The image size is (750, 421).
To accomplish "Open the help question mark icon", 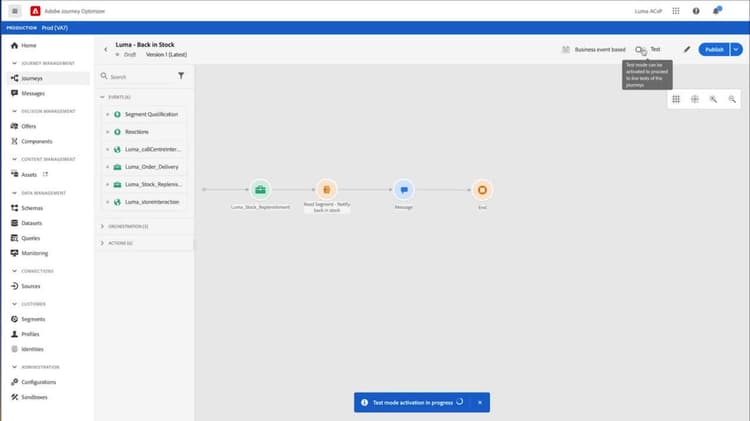I will tap(696, 11).
